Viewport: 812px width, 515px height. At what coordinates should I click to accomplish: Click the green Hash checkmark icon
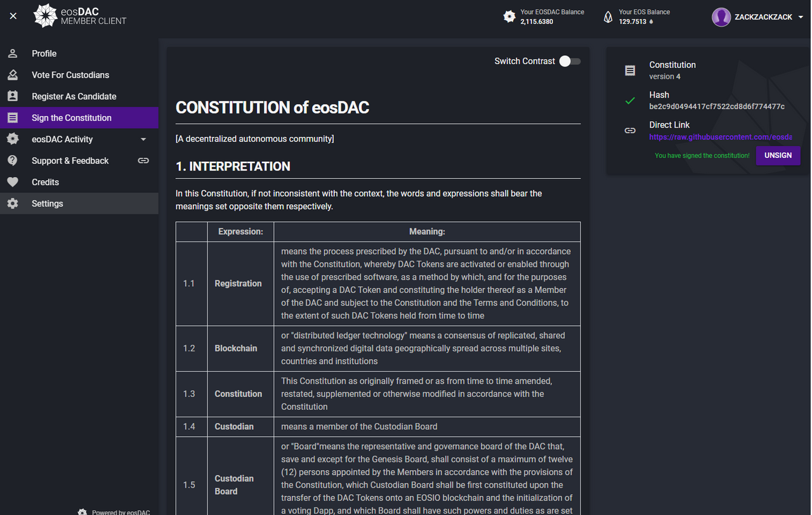tap(630, 100)
